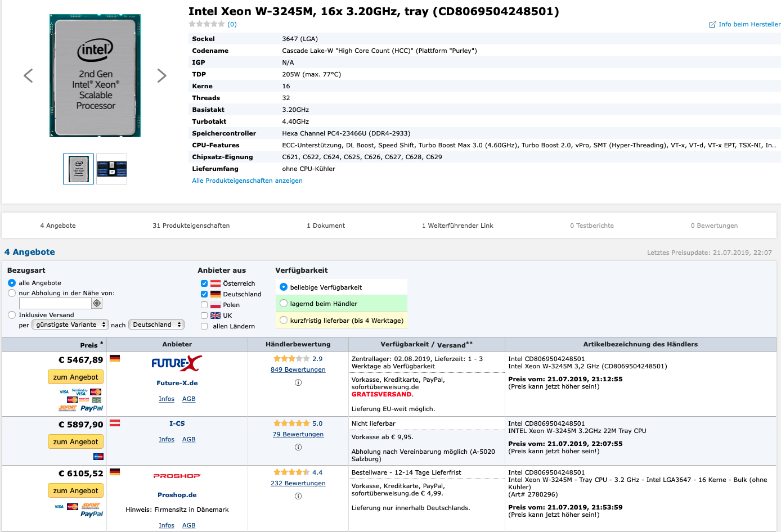Image resolution: width=781 pixels, height=532 pixels.
Task: Click the German flag next to the € 5467,89 price
Action: pyautogui.click(x=115, y=358)
